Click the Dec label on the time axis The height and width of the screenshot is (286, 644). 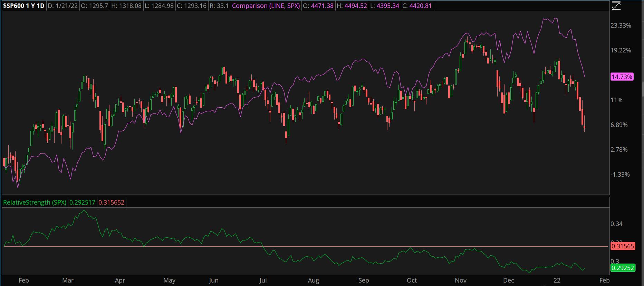click(509, 280)
